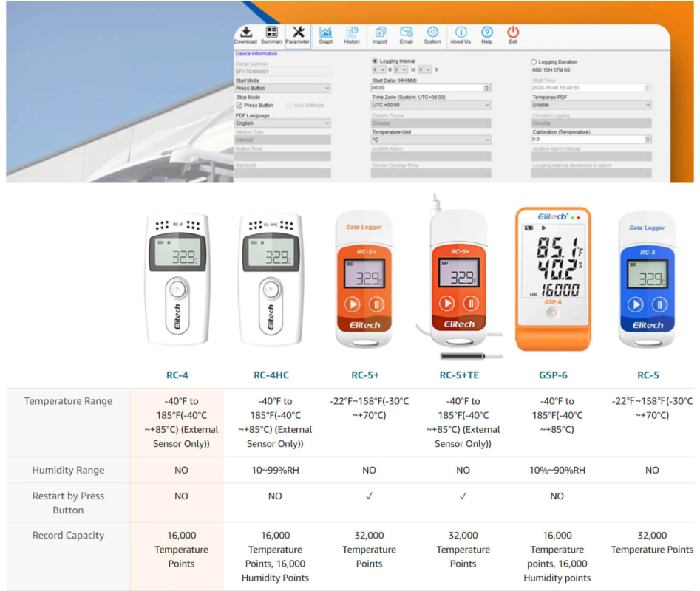Click the Download toolbar icon

pyautogui.click(x=245, y=34)
